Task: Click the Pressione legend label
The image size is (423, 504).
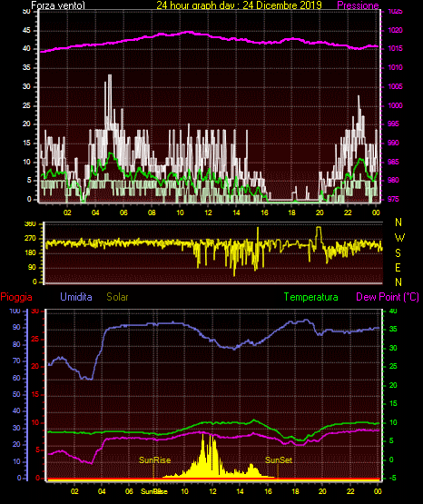Action: pyautogui.click(x=358, y=5)
